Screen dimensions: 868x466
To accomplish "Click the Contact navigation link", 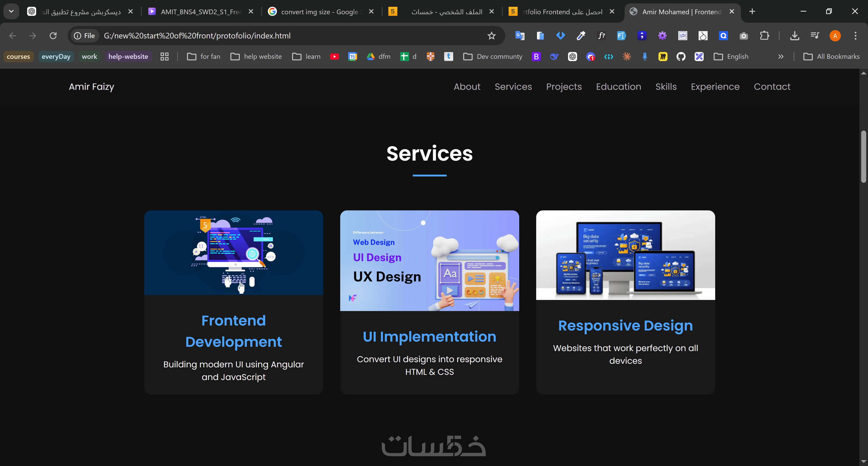I will [772, 87].
